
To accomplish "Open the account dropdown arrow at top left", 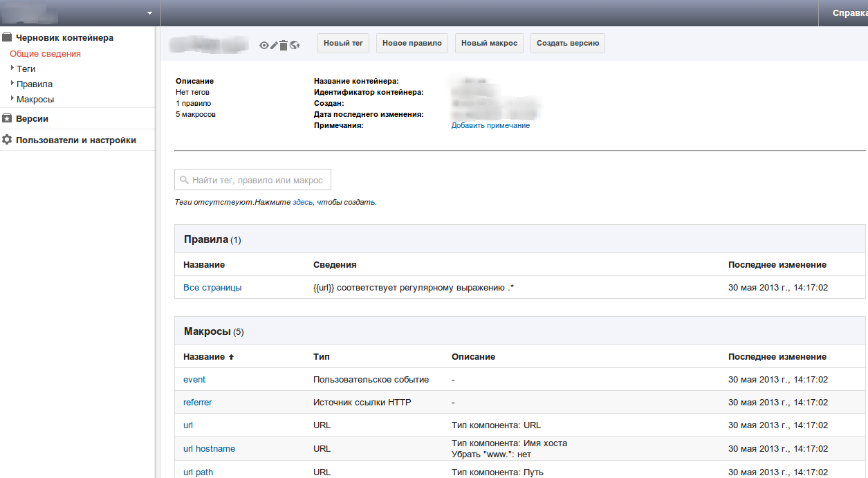I will (x=149, y=13).
